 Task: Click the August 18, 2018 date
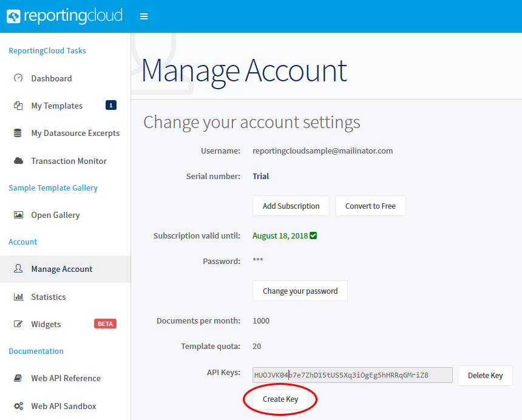click(x=280, y=235)
